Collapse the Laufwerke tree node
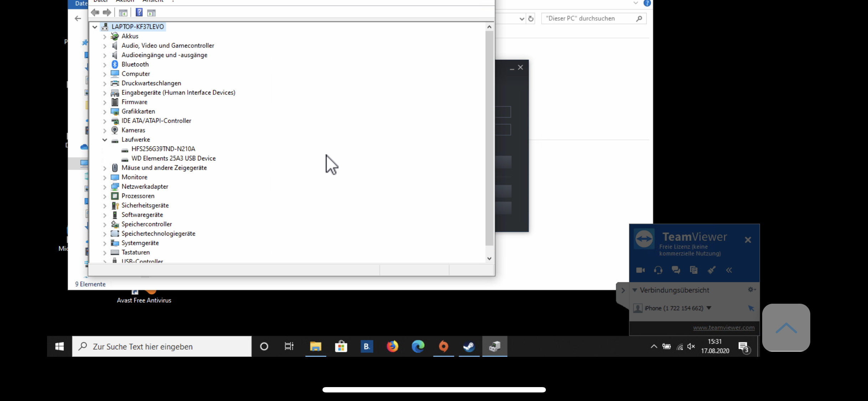 104,140
